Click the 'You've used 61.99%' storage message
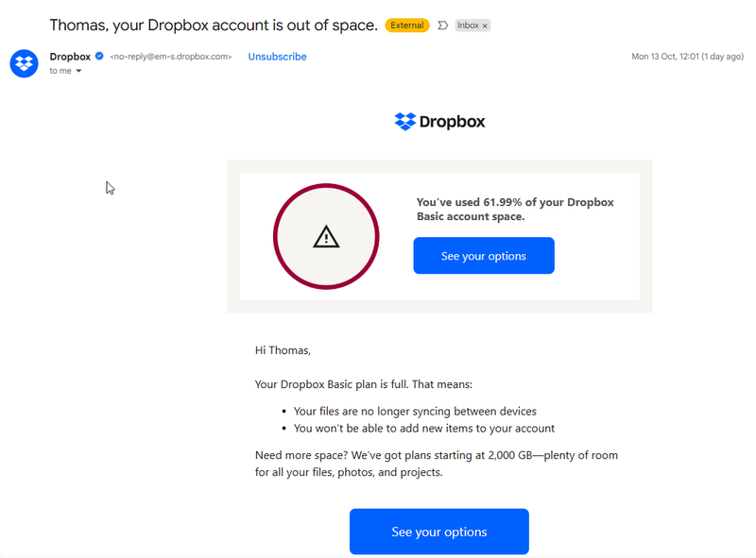Image resolution: width=756 pixels, height=558 pixels. coord(515,210)
